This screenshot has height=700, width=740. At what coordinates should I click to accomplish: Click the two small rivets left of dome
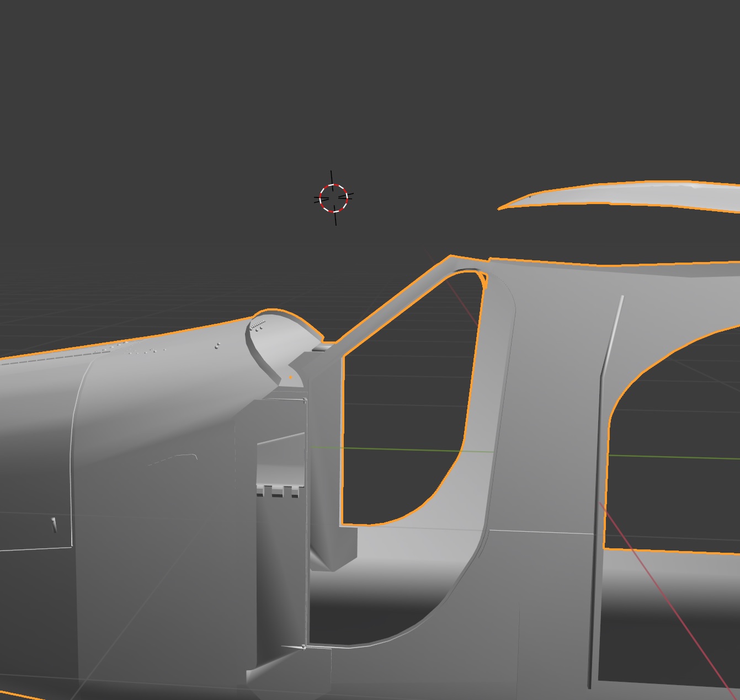218,345
